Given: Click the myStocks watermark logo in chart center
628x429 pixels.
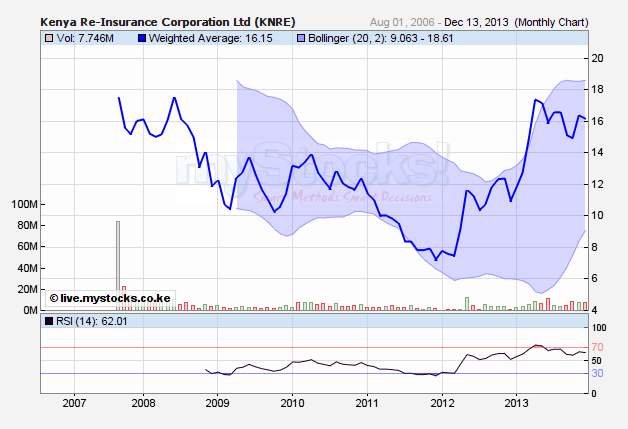Looking at the screenshot, I should coord(314,170).
